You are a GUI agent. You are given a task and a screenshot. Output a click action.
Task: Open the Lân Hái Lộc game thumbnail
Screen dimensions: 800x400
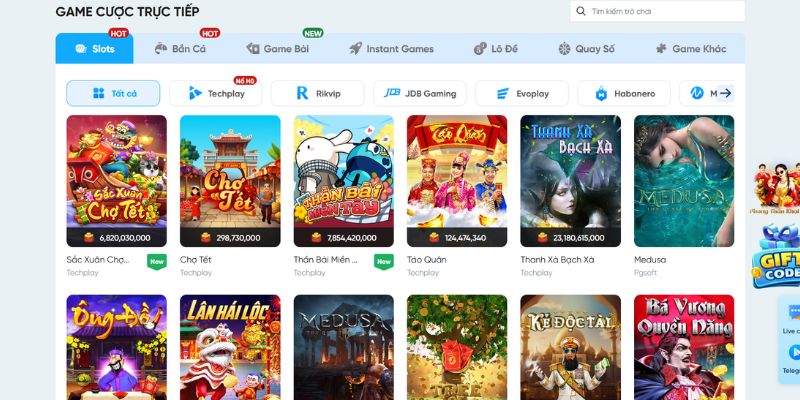click(x=230, y=347)
